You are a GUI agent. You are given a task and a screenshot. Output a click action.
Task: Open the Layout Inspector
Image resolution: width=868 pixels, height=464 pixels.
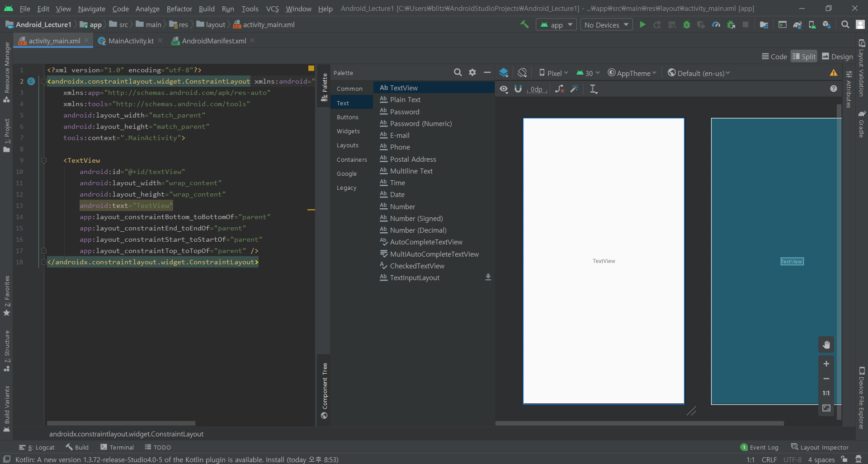[820, 447]
